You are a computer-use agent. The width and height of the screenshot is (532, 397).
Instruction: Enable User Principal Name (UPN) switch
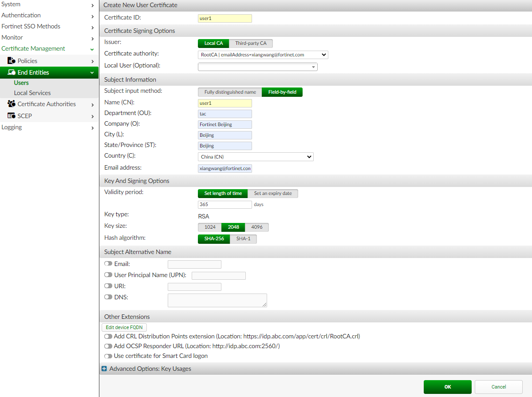(x=108, y=275)
